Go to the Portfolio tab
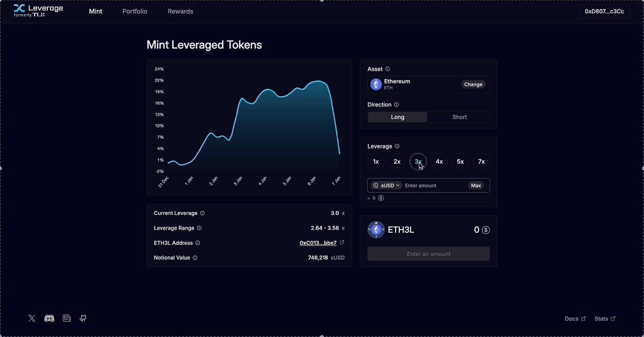Image resolution: width=644 pixels, height=337 pixels. (x=135, y=12)
